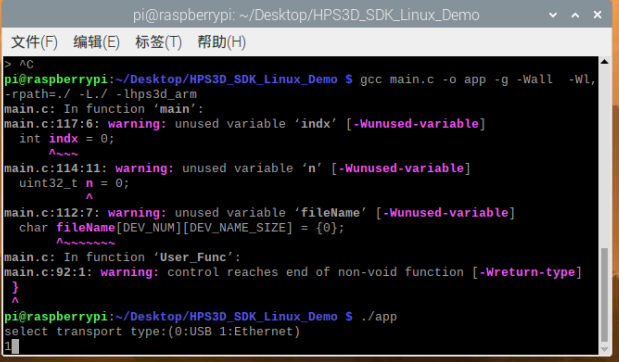Click the ./app command text
This screenshot has height=362, width=619.
379,317
